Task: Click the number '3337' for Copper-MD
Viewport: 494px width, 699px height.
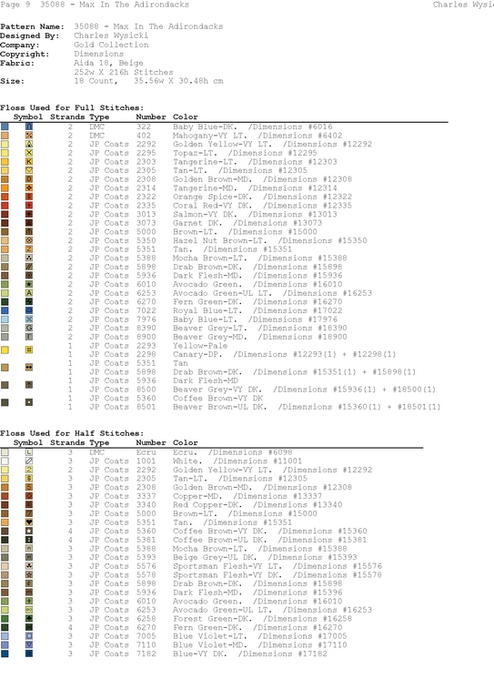Action: pos(146,496)
